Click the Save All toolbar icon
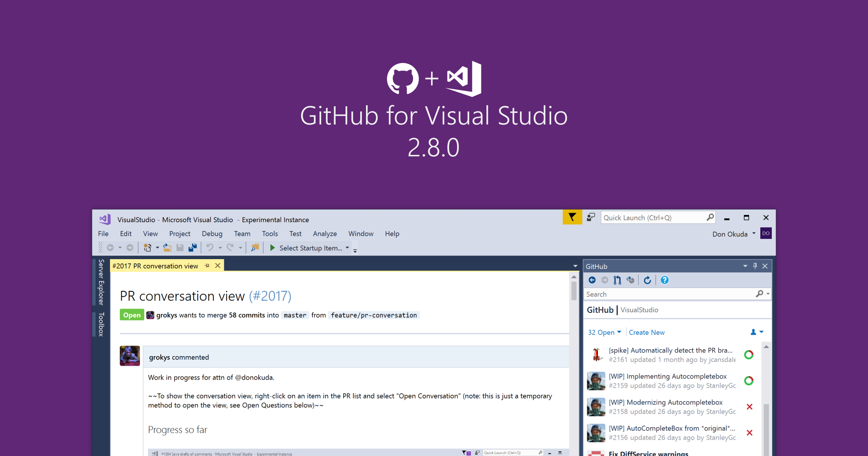Viewport: 868px width, 456px height. point(192,248)
